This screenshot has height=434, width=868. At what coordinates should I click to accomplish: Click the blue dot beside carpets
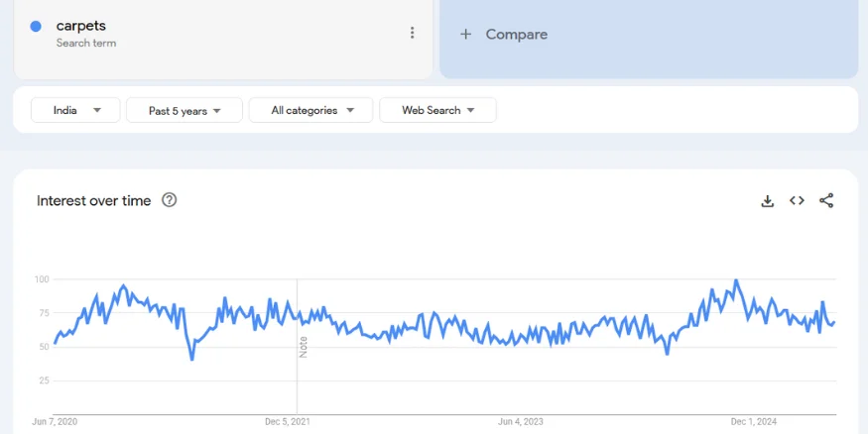pyautogui.click(x=36, y=27)
